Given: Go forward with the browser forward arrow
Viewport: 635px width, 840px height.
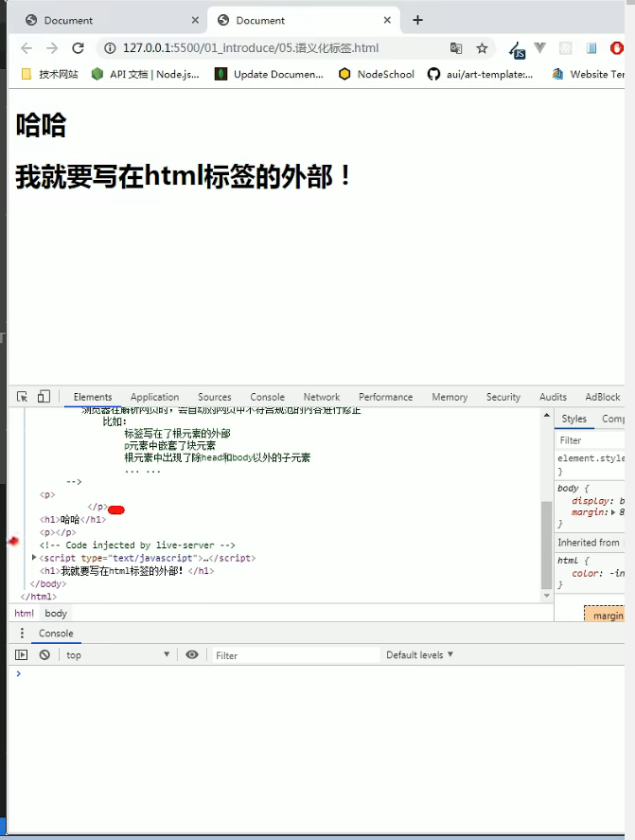Looking at the screenshot, I should 52,48.
